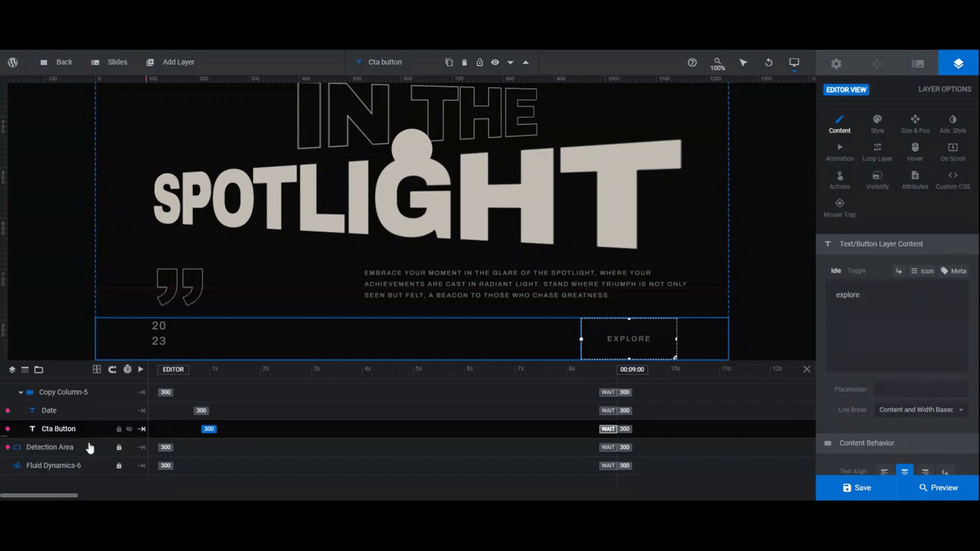Go Back from the editor

56,62
